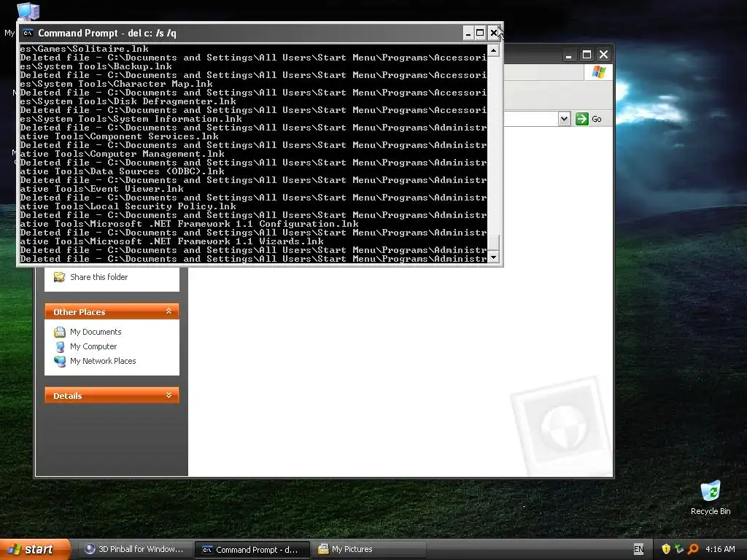Go to the My Documents link
The width and height of the screenshot is (747, 560).
tap(96, 332)
